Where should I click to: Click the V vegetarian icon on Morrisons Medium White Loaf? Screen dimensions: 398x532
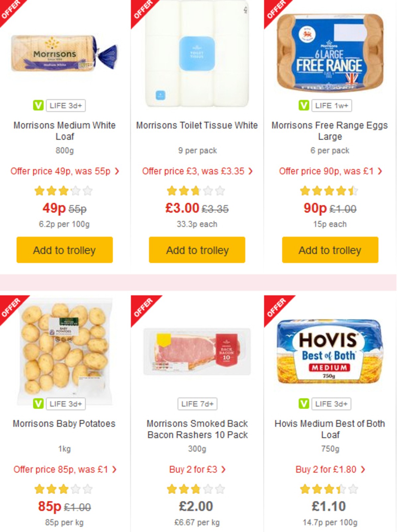point(37,106)
